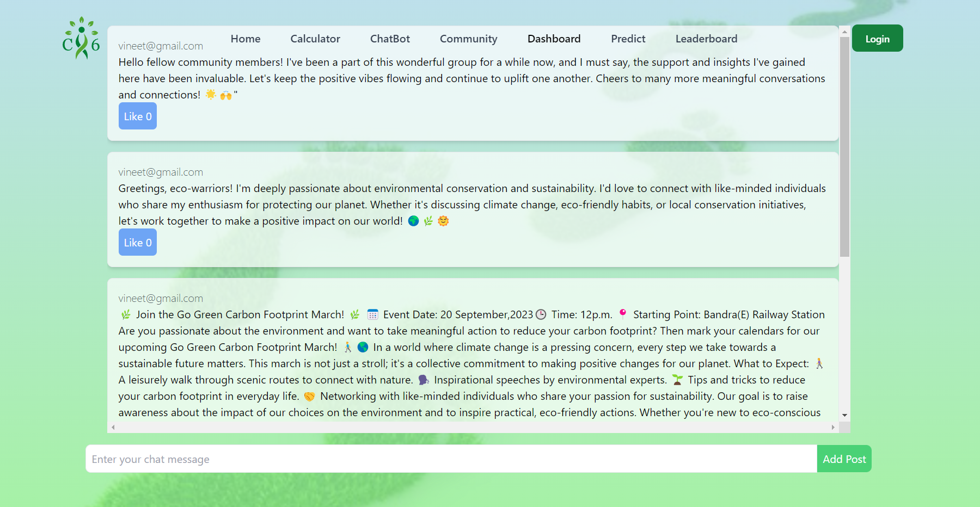This screenshot has height=507, width=980.
Task: View the Leaderboard page
Action: click(706, 39)
